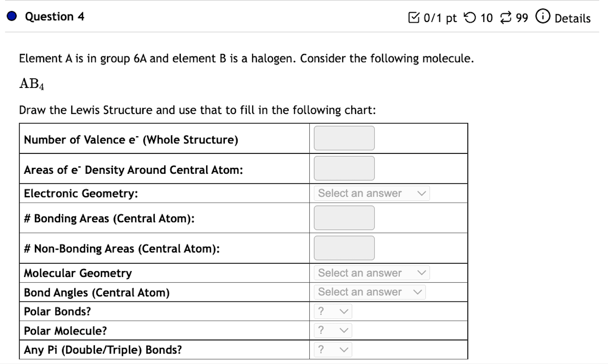Viewport: 608px width, 364px height.
Task: Open the Any Pi Bonds dropdown
Action: [332, 349]
